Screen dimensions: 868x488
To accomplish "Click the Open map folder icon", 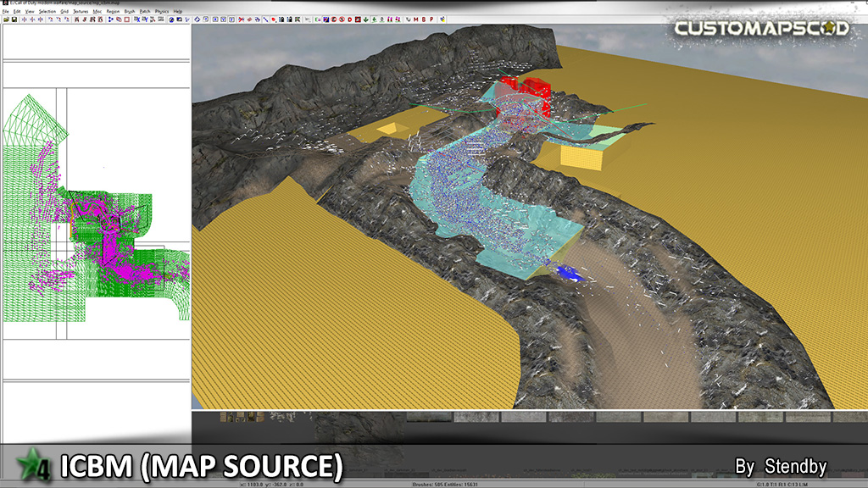I will pos(6,19).
